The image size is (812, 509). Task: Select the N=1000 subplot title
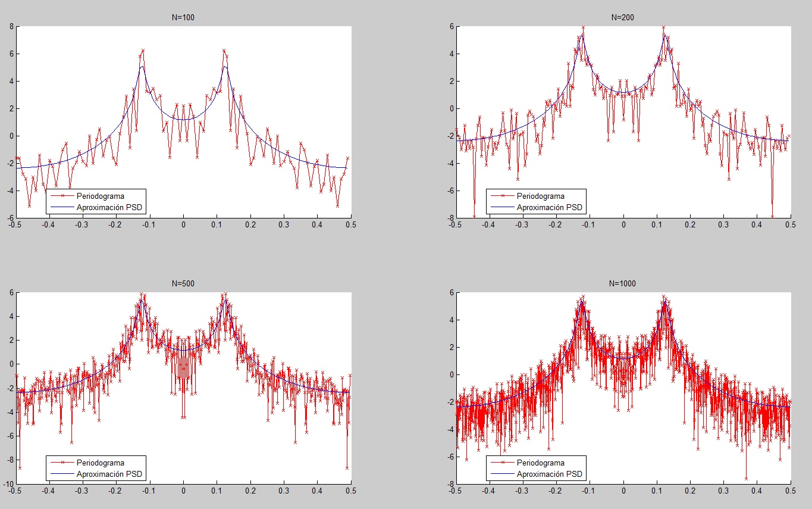coord(623,283)
